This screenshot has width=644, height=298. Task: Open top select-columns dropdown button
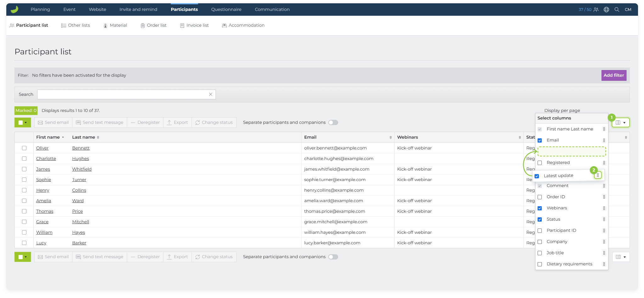click(x=621, y=123)
